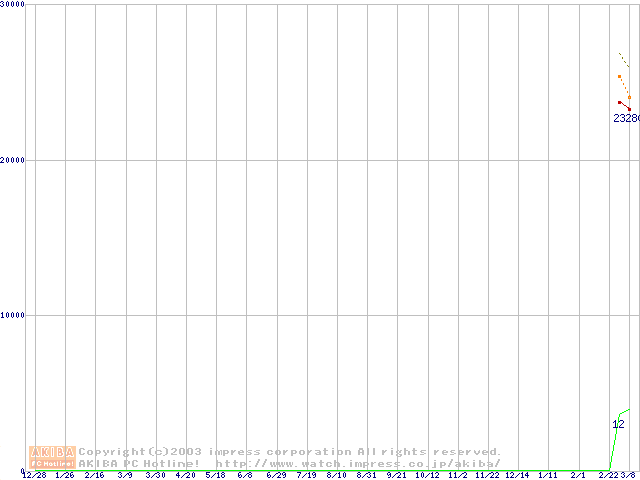This screenshot has width=640, height=480.
Task: Select the last red data point
Action: [x=629, y=109]
